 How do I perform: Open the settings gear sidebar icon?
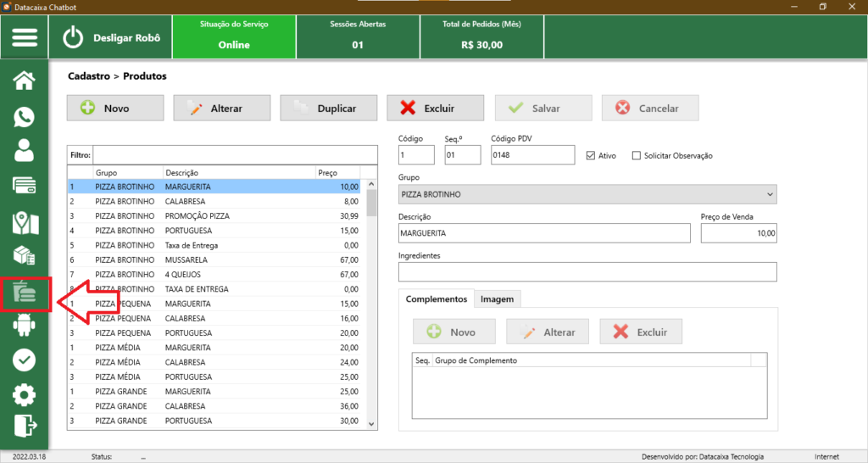tap(25, 394)
